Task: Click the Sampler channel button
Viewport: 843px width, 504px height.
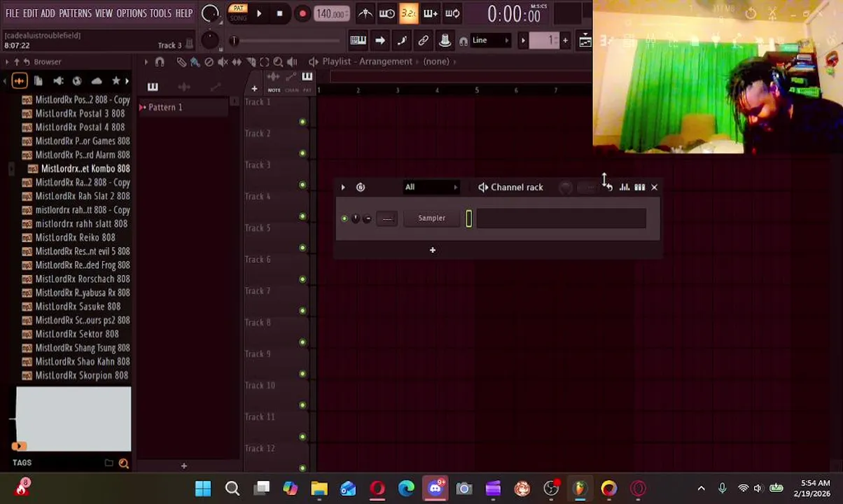Action: tap(432, 218)
